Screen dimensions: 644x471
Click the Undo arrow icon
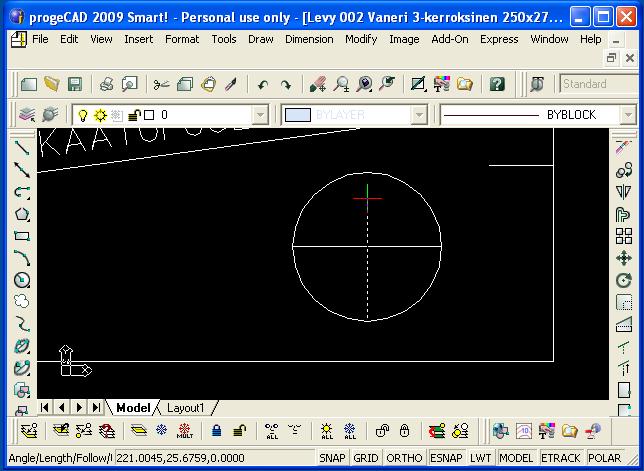(263, 85)
